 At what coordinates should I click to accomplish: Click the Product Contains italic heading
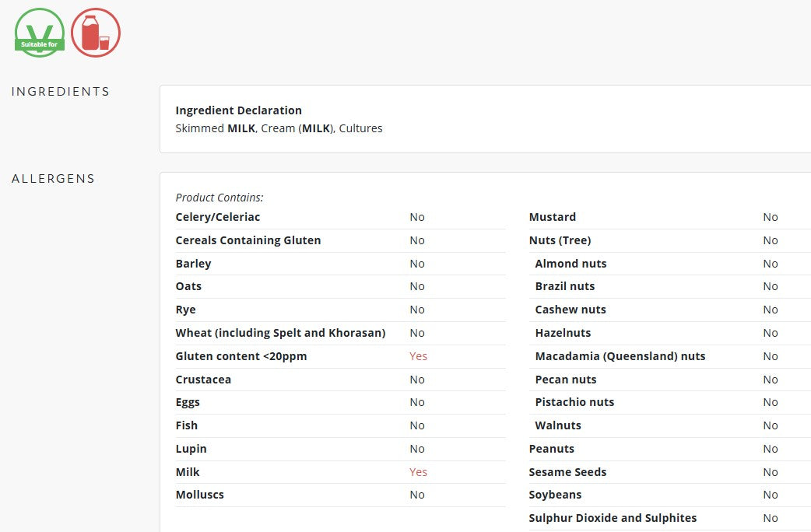pos(219,198)
